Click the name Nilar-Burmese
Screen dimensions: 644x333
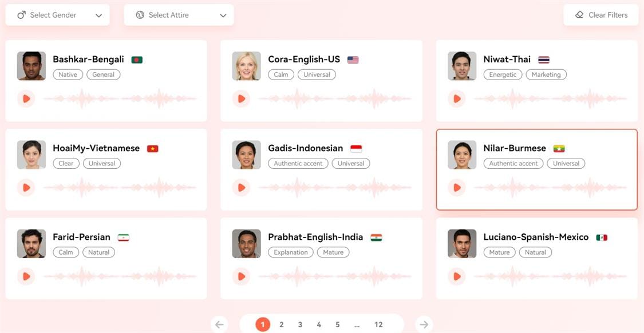[x=515, y=148]
